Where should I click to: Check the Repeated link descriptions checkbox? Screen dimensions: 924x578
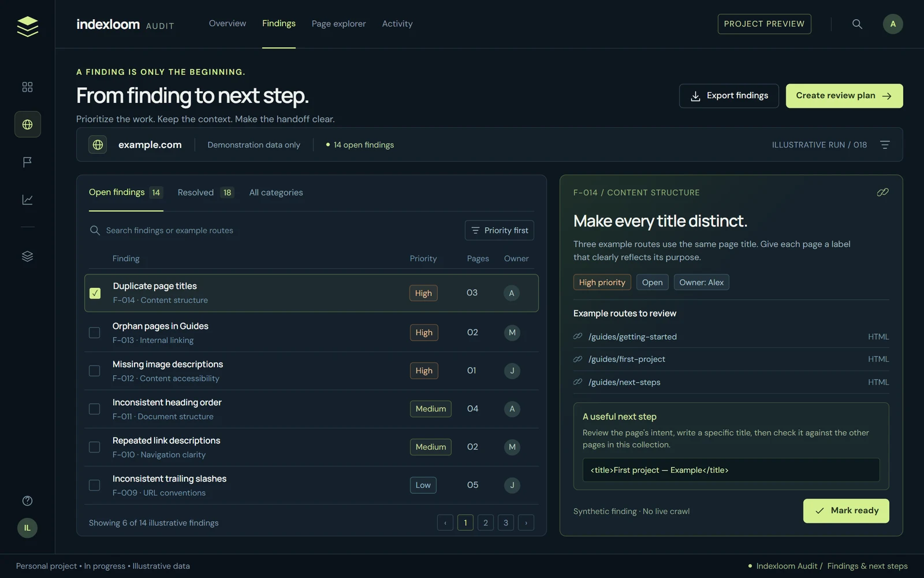coord(94,447)
